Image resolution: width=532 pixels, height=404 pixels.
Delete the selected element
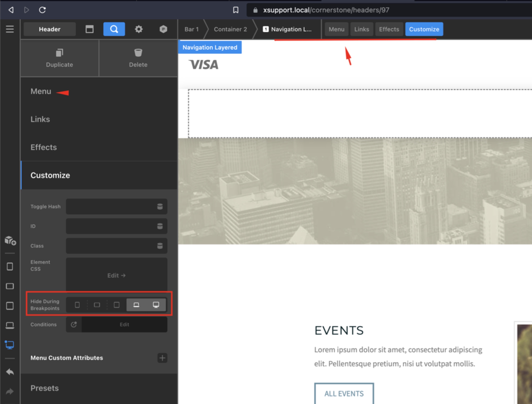(x=138, y=58)
